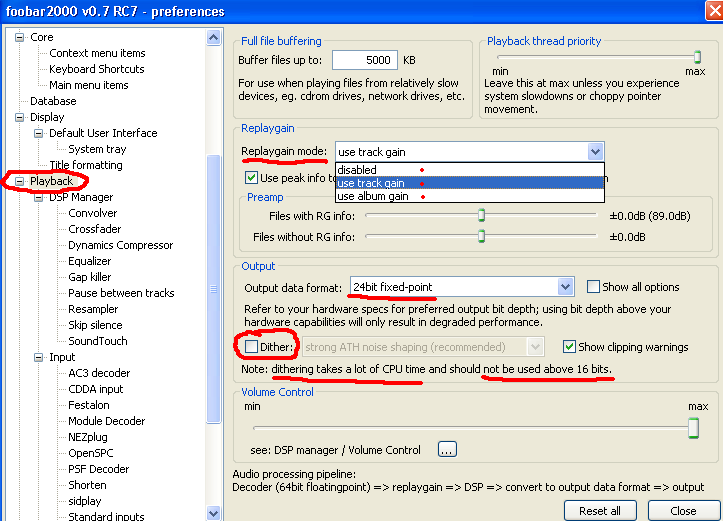The image size is (723, 521).
Task: Select CDDA input tree item
Action: (95, 389)
